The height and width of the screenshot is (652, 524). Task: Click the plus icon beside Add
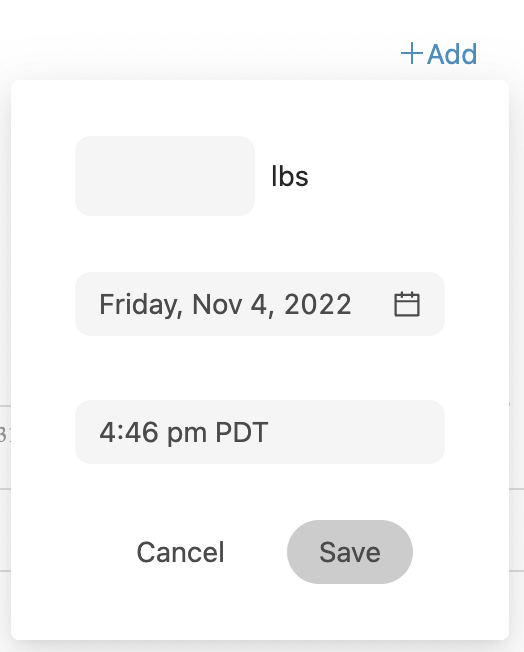pos(412,54)
